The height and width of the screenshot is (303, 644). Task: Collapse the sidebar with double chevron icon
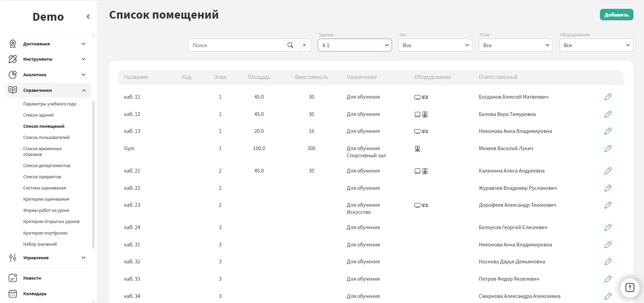click(x=88, y=17)
